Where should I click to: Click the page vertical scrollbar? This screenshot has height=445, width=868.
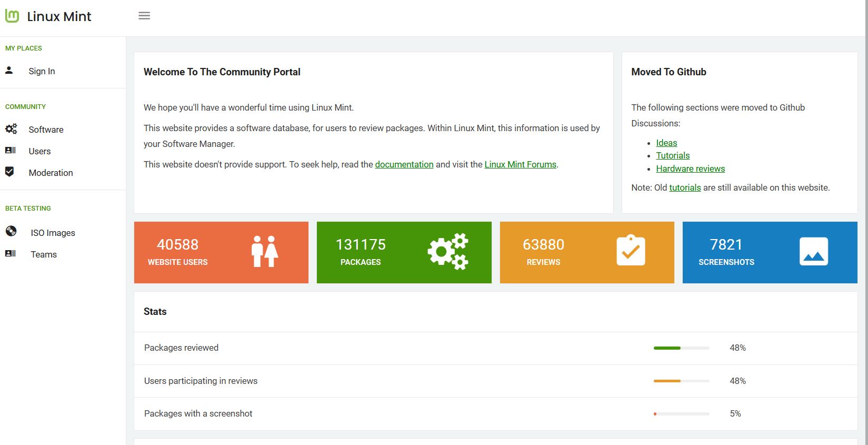(x=866, y=222)
